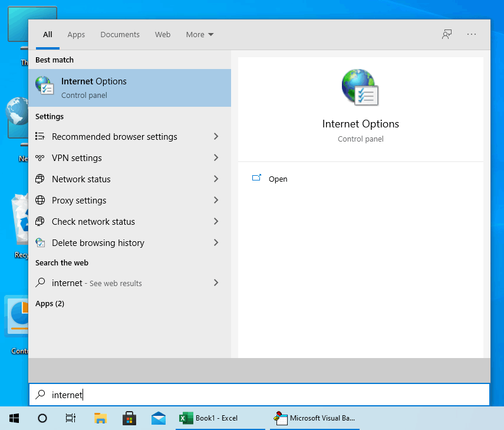Click the Cortana circle on the taskbar
This screenshot has height=430, width=504.
tap(42, 418)
